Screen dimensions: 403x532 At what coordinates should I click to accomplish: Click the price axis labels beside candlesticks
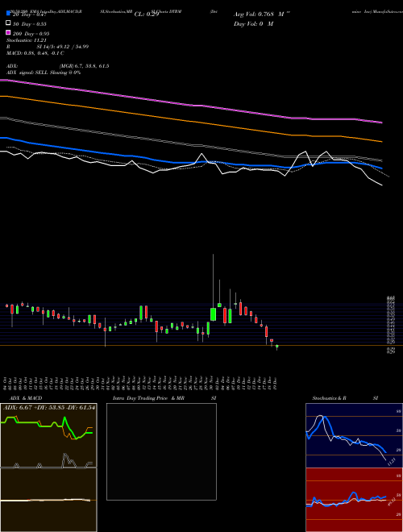390,324
